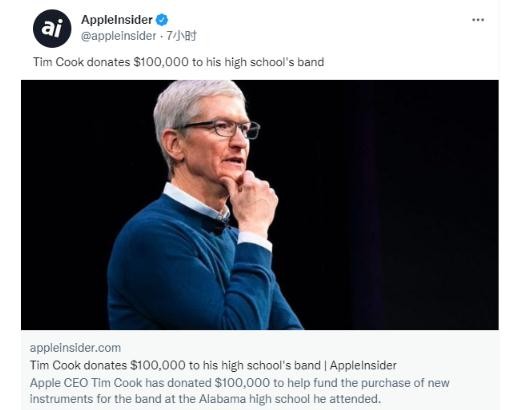Select the tweet text about the $100,000 donation

pos(178,62)
